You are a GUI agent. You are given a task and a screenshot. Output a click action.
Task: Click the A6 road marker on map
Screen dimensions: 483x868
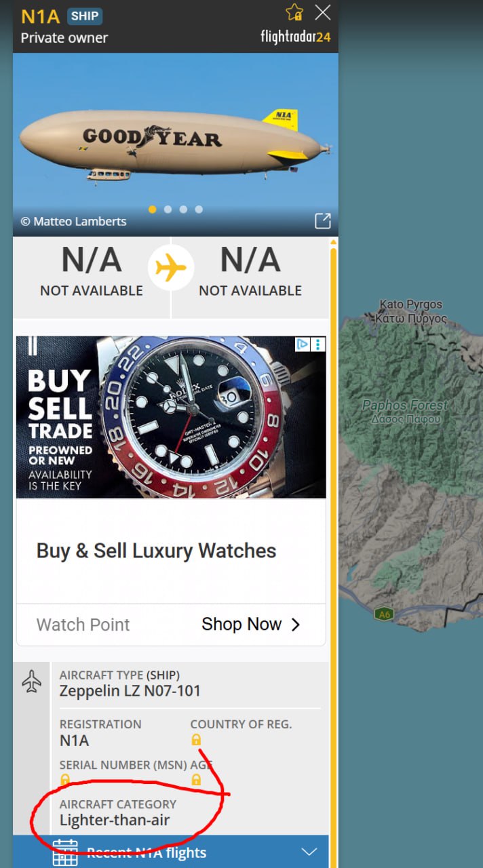click(x=383, y=614)
